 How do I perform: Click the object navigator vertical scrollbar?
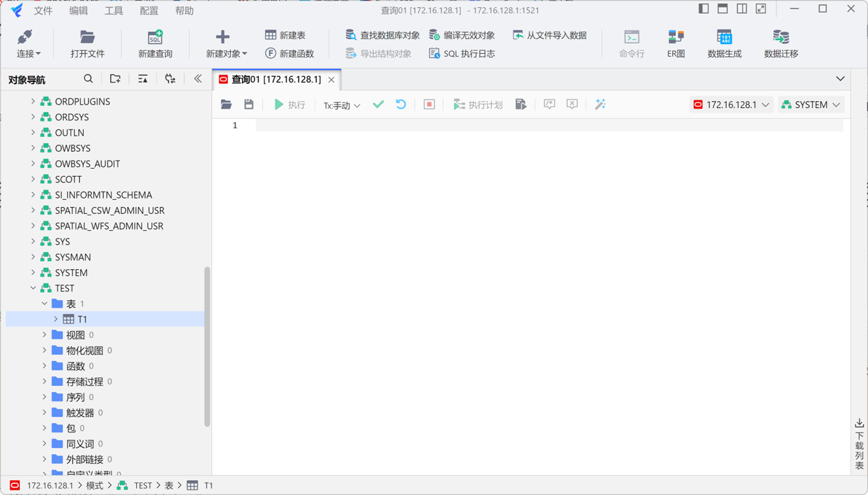point(207,347)
